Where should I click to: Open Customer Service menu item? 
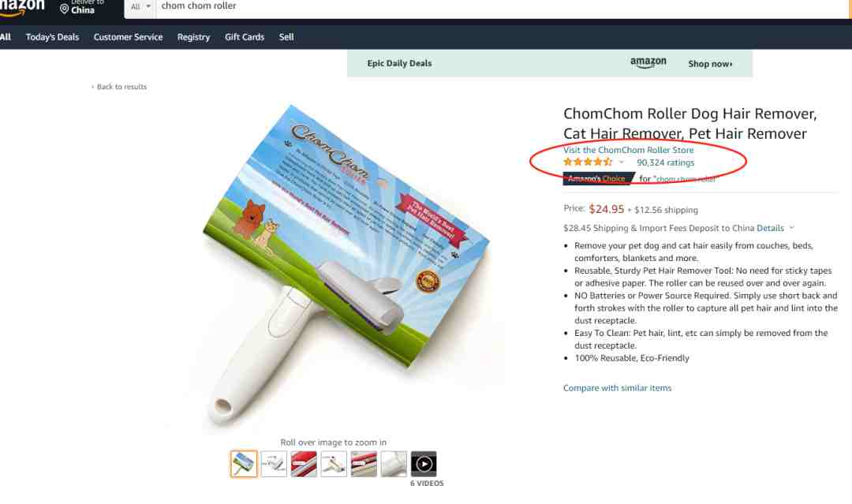pyautogui.click(x=129, y=37)
